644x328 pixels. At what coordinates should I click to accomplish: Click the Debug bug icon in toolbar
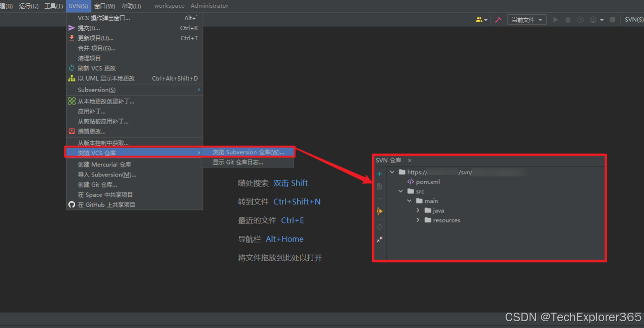click(x=568, y=20)
